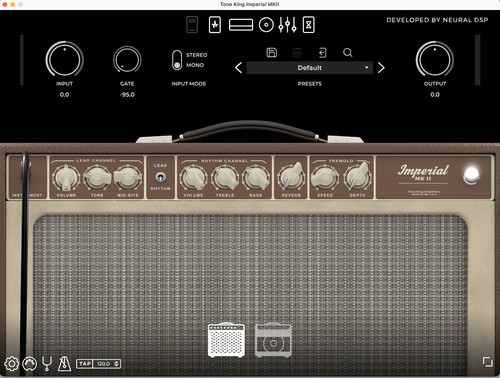This screenshot has width=500, height=378.
Task: Click the save preset floppy icon
Action: point(272,53)
